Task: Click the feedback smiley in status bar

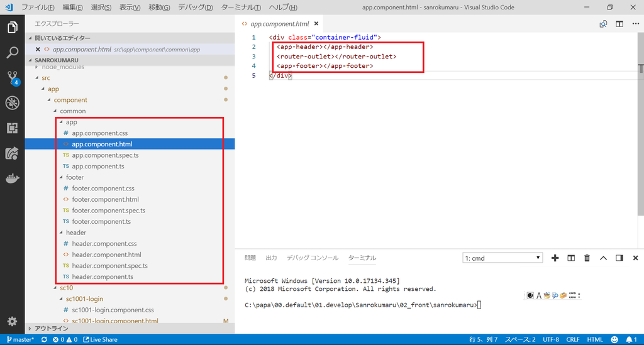Action: point(614,340)
